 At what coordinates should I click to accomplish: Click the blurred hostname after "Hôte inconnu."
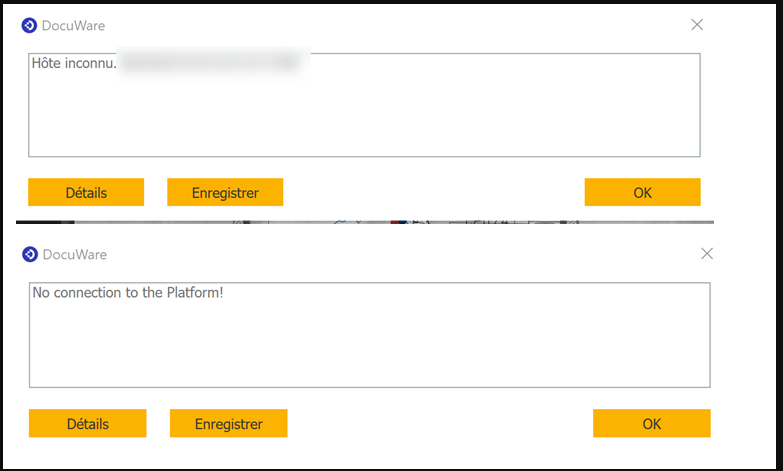tap(210, 63)
